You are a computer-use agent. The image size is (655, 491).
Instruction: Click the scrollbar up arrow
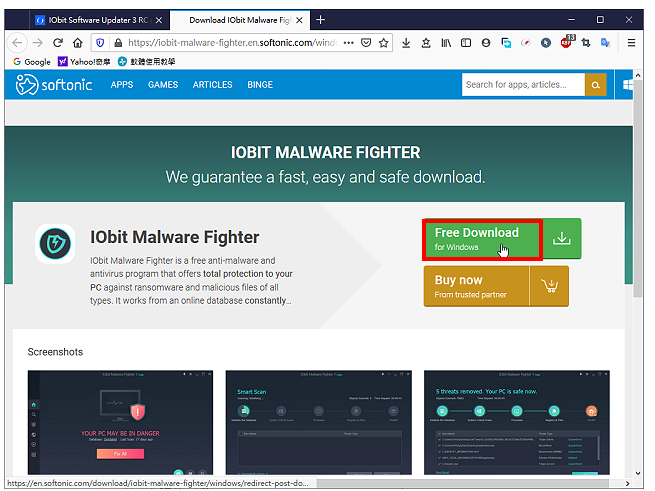638,75
